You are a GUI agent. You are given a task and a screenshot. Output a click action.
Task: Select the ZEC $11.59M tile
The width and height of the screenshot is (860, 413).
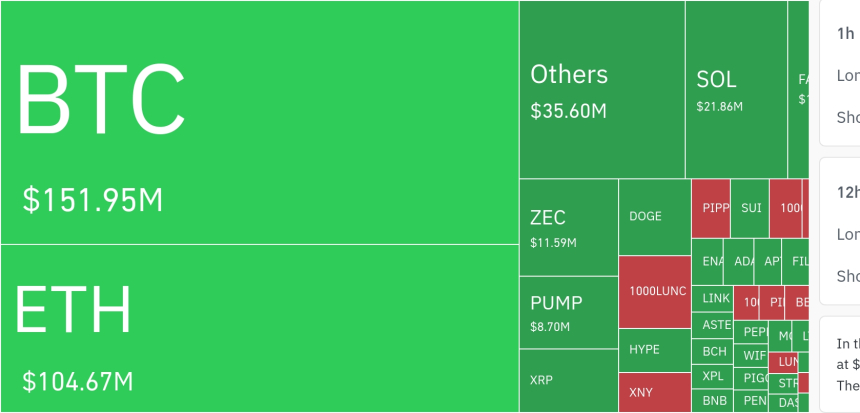(568, 227)
